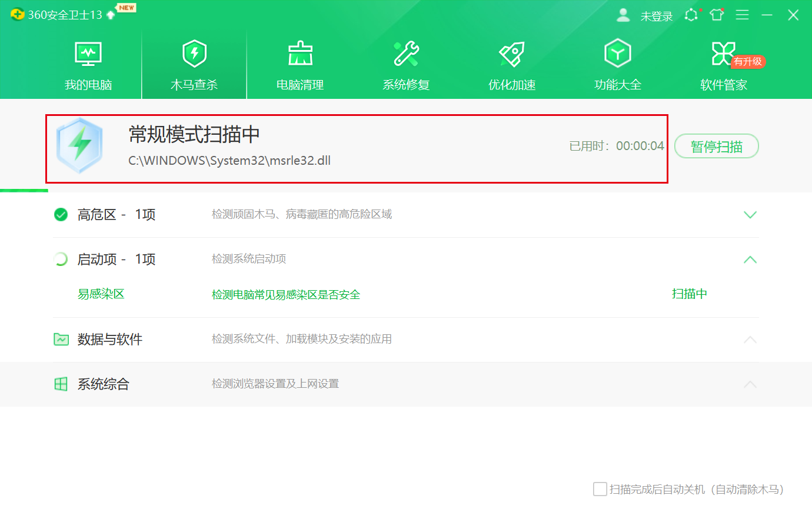The width and height of the screenshot is (812, 512).
Task: Go to the 系统修复 tab
Action: [406, 66]
